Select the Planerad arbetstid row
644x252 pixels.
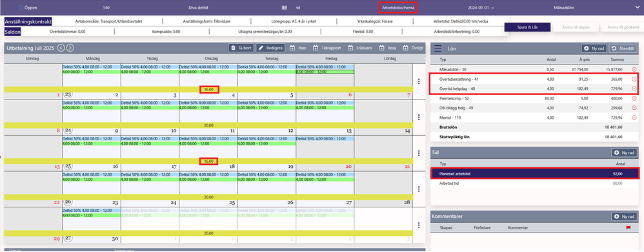(x=535, y=174)
